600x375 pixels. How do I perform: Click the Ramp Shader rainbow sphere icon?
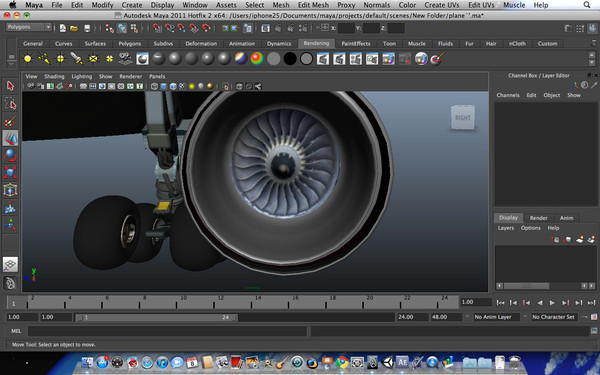point(257,59)
